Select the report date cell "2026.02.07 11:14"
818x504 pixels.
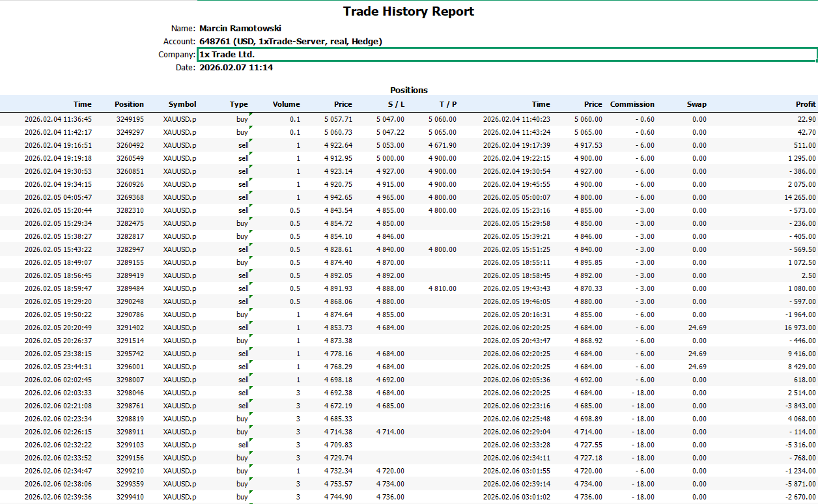pos(236,68)
